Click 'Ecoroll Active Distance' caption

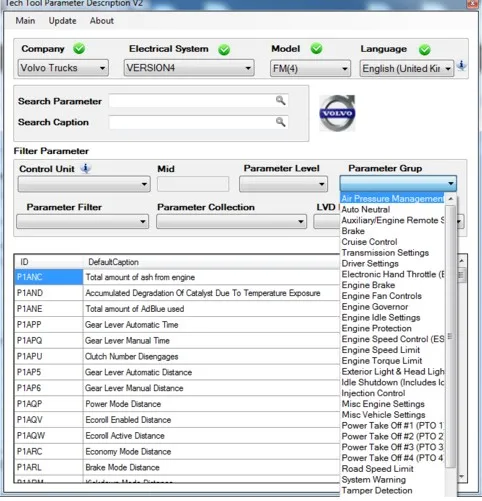click(125, 435)
